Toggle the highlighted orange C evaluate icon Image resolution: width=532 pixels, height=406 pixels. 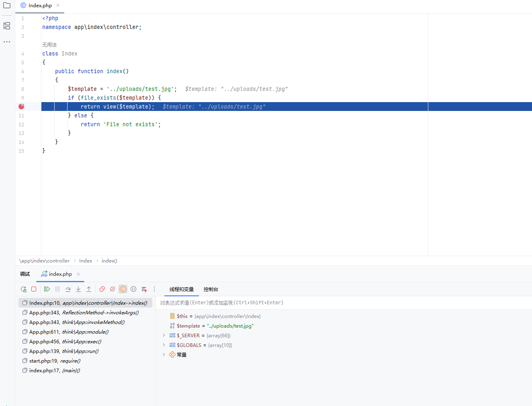(123, 289)
